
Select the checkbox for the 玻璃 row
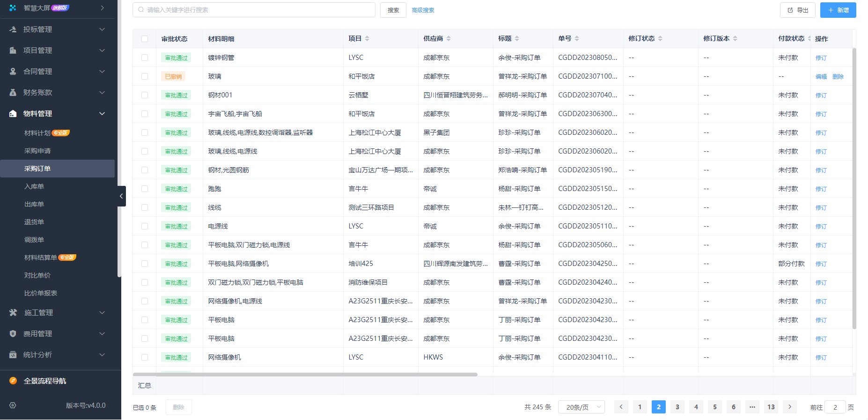[x=145, y=76]
